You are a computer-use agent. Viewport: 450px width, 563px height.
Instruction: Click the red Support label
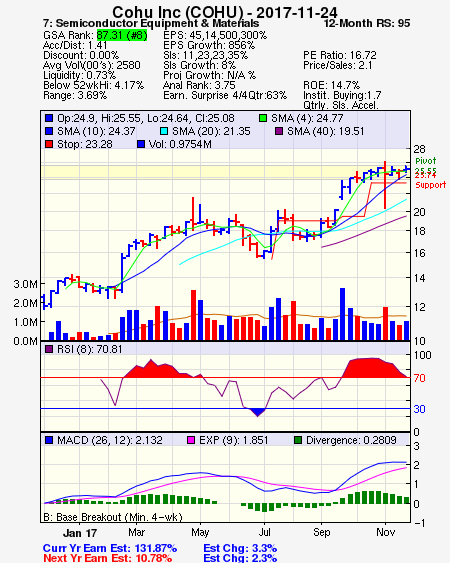[x=430, y=185]
